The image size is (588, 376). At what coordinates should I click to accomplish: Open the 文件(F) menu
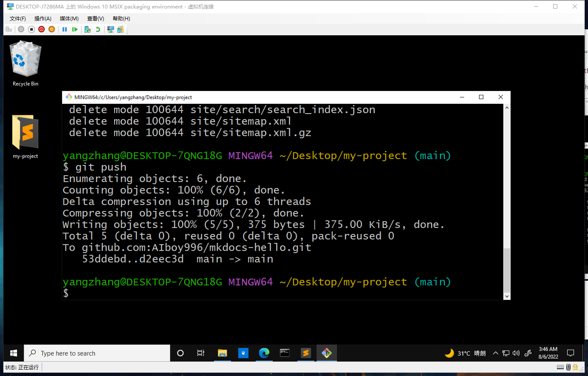(x=17, y=19)
